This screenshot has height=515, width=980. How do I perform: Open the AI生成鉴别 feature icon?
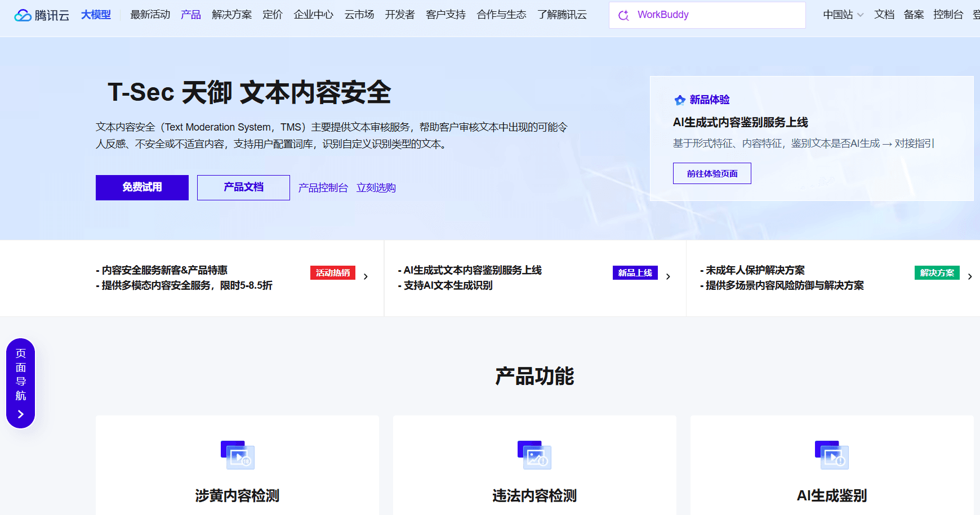(832, 455)
